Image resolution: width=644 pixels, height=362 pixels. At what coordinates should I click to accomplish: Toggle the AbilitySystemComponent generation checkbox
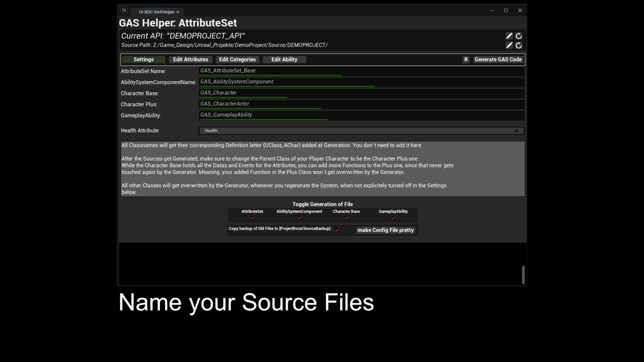(299, 218)
